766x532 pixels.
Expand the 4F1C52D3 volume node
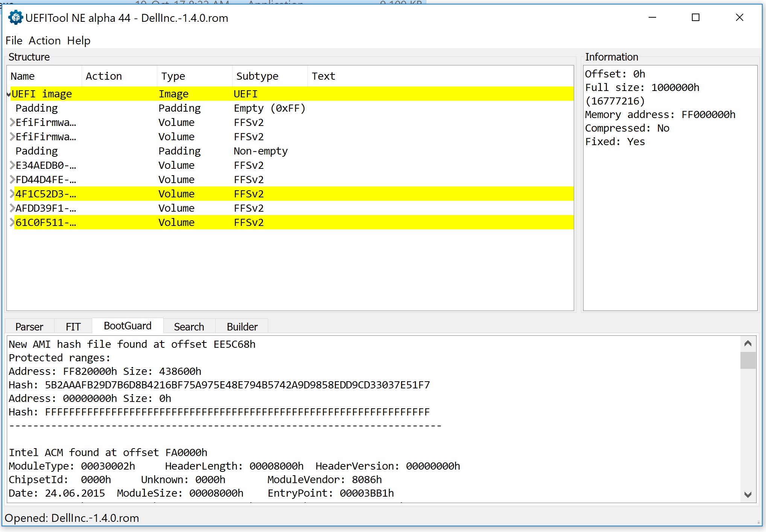pos(12,194)
